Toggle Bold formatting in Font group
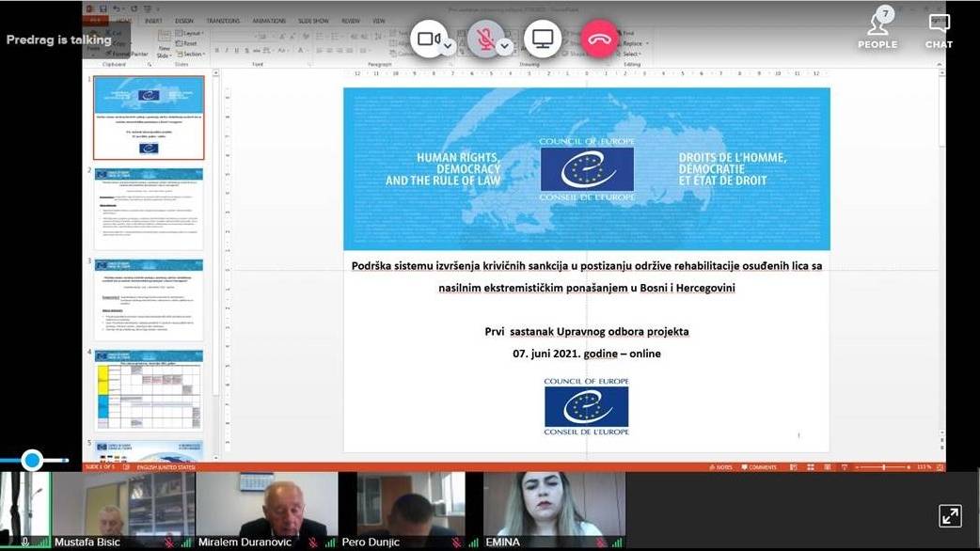This screenshot has width=980, height=551. click(217, 50)
